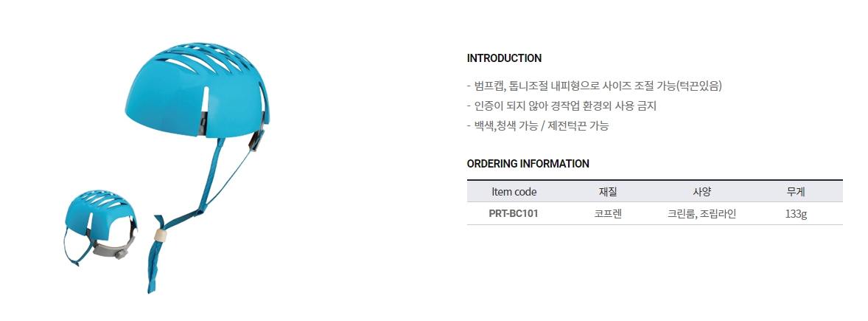Click the ORDERING INFORMATION heading
This screenshot has width=868, height=321.
[528, 164]
